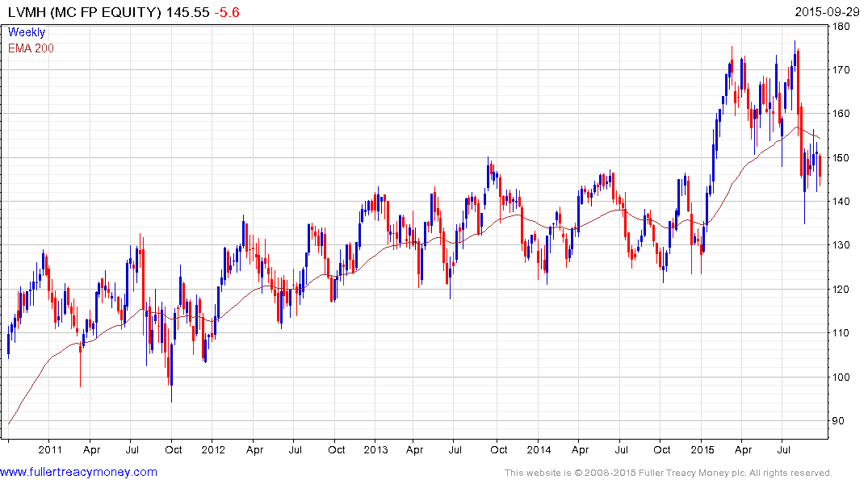Click the 180 price axis label
This screenshot has width=868, height=484.
[841, 26]
